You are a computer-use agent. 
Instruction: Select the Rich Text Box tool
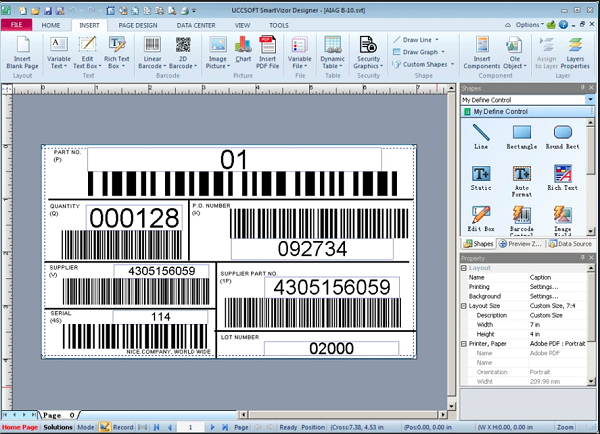[116, 53]
